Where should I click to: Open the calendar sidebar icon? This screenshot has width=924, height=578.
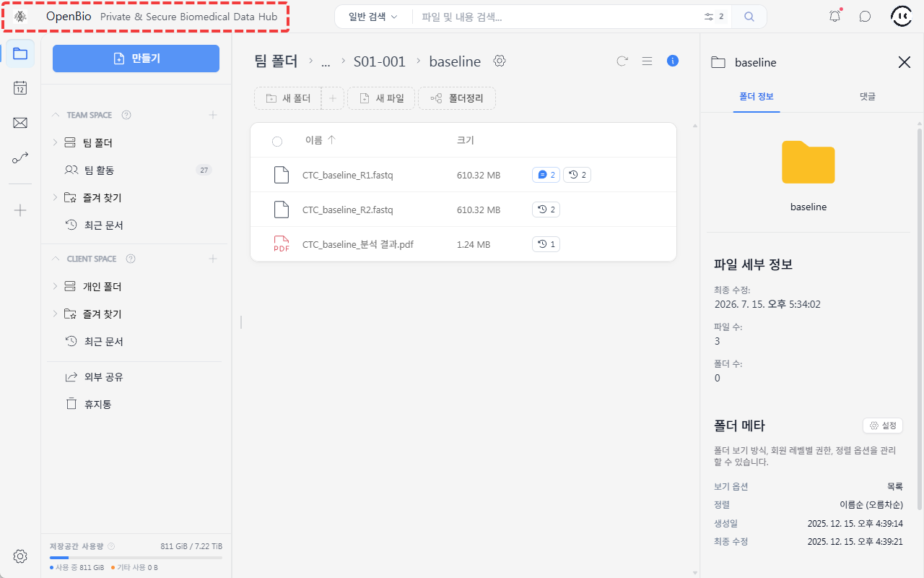coord(20,88)
